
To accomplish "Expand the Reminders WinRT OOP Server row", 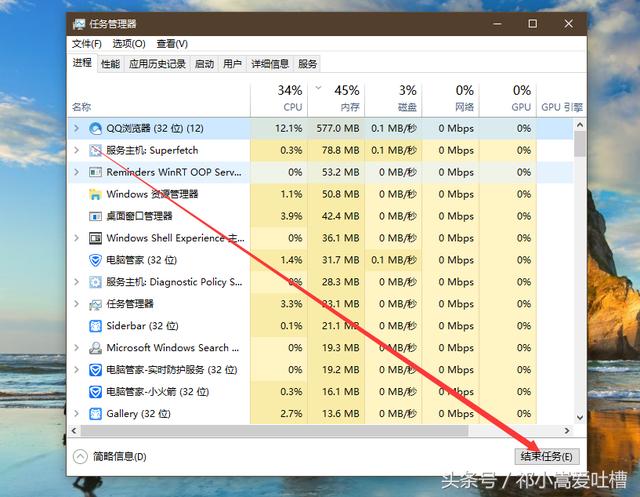I will tap(76, 172).
